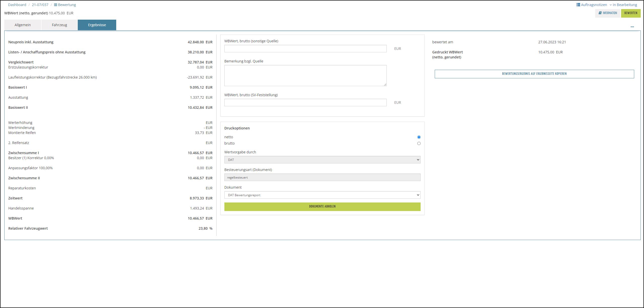This screenshot has width=644, height=308.
Task: Click Bewertungsergebnis auf Ergebnisseite kopieren button
Action: point(534,74)
